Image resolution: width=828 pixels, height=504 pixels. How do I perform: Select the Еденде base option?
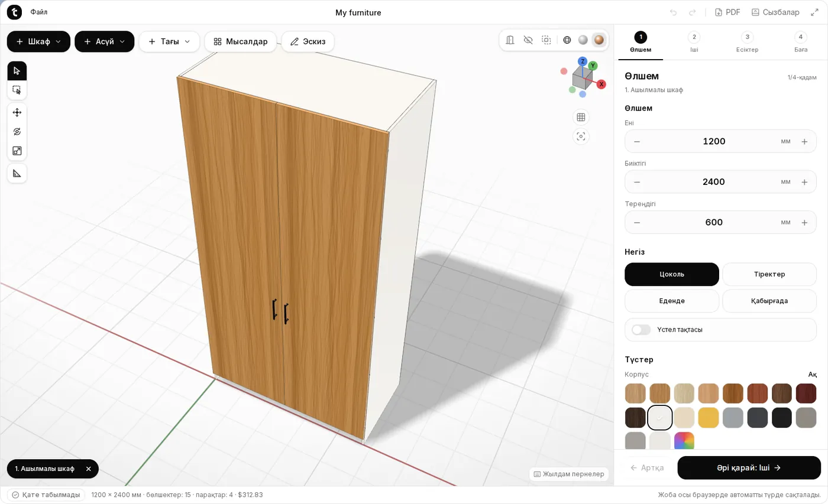[672, 301]
